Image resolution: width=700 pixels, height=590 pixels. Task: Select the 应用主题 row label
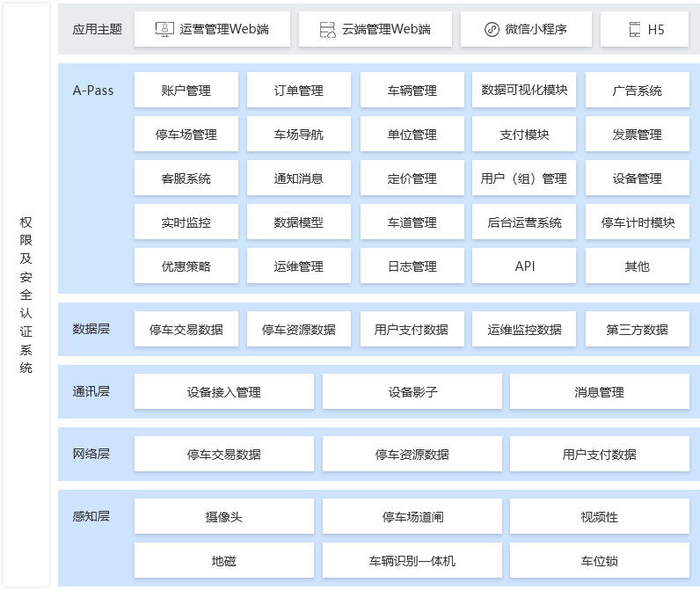97,29
